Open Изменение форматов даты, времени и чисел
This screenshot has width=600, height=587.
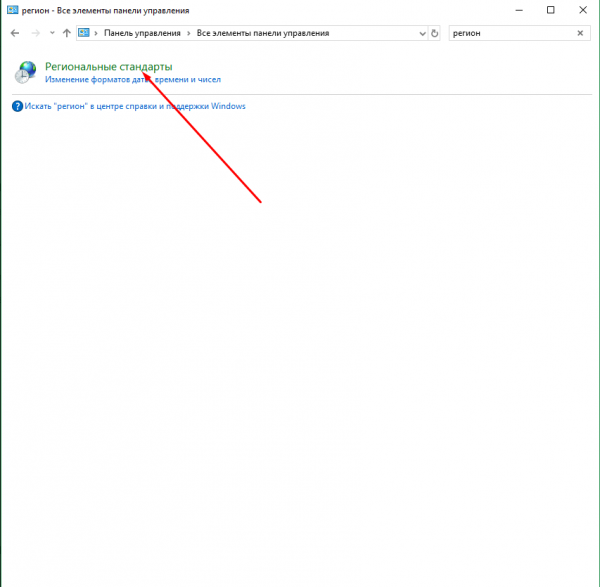(133, 80)
